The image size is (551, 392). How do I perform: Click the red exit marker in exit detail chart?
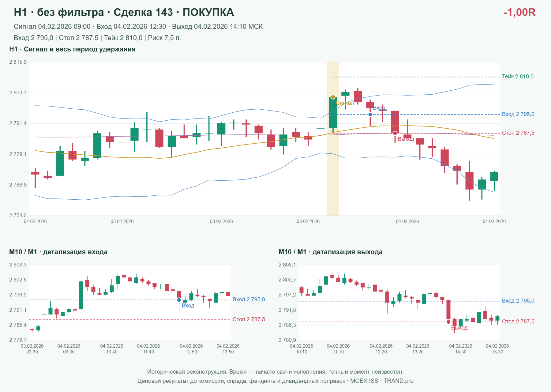click(x=448, y=322)
